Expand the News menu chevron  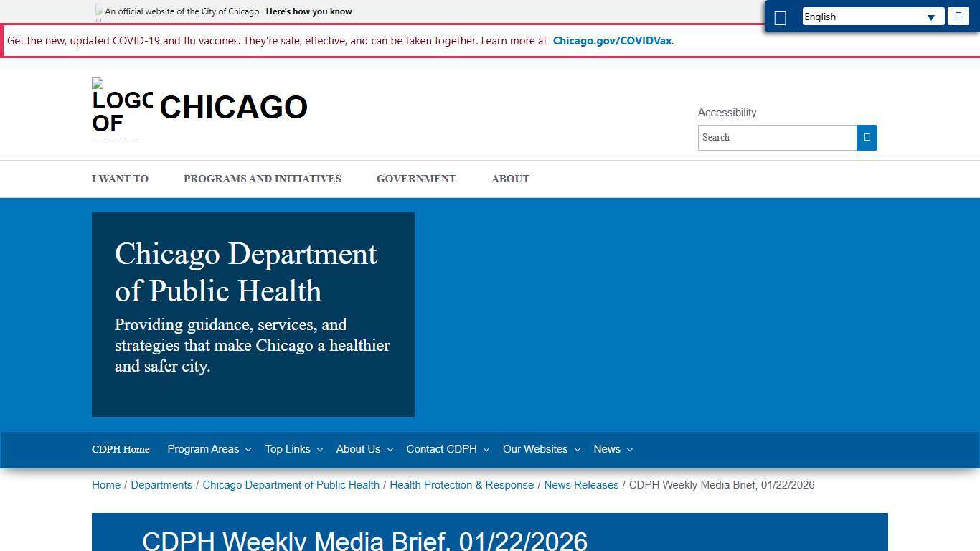(630, 449)
